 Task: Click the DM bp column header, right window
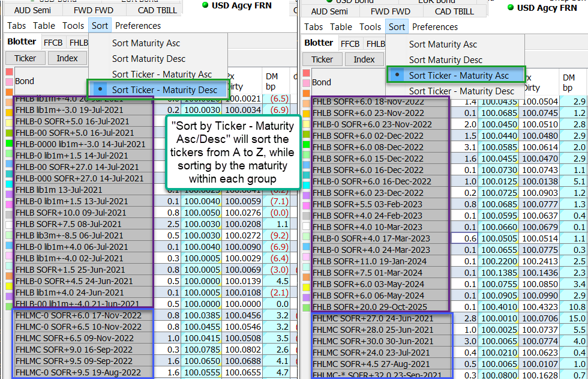coord(573,82)
